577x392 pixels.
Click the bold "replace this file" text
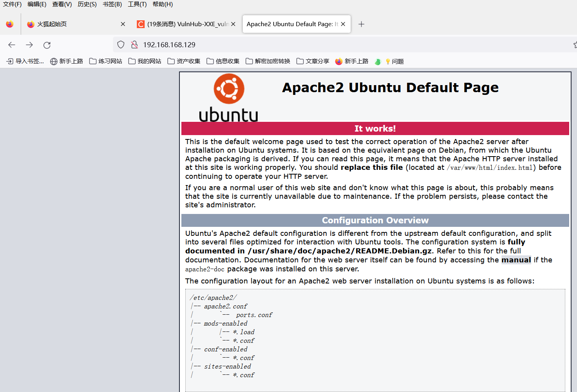372,167
